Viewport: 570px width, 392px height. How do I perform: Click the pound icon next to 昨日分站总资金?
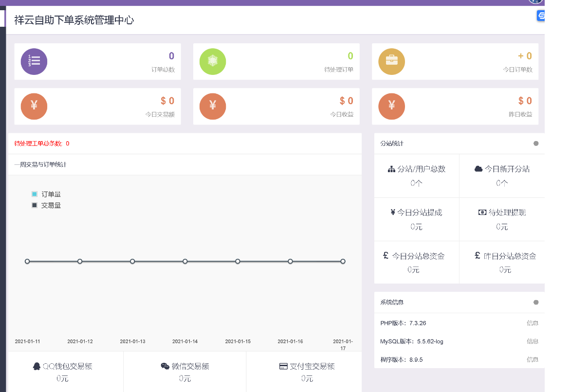[x=478, y=255]
